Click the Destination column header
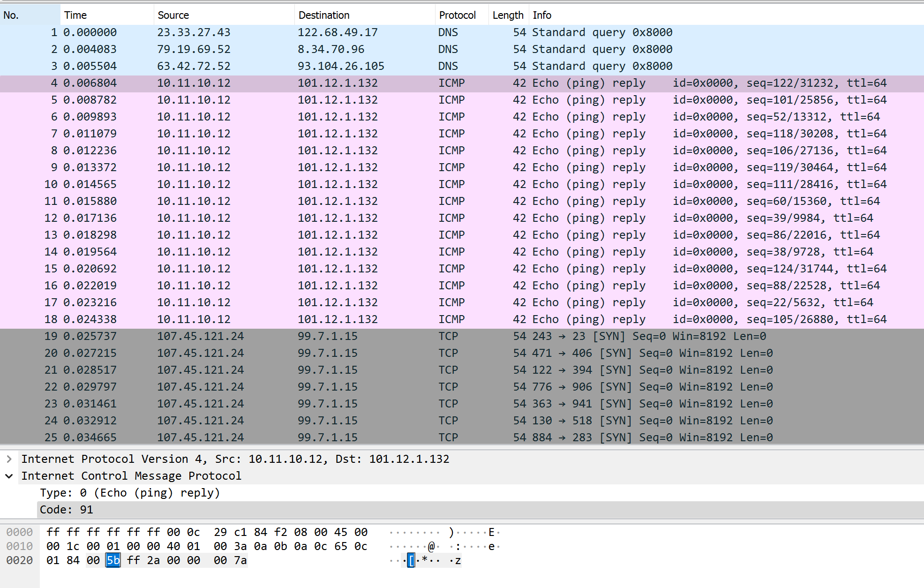 click(323, 15)
